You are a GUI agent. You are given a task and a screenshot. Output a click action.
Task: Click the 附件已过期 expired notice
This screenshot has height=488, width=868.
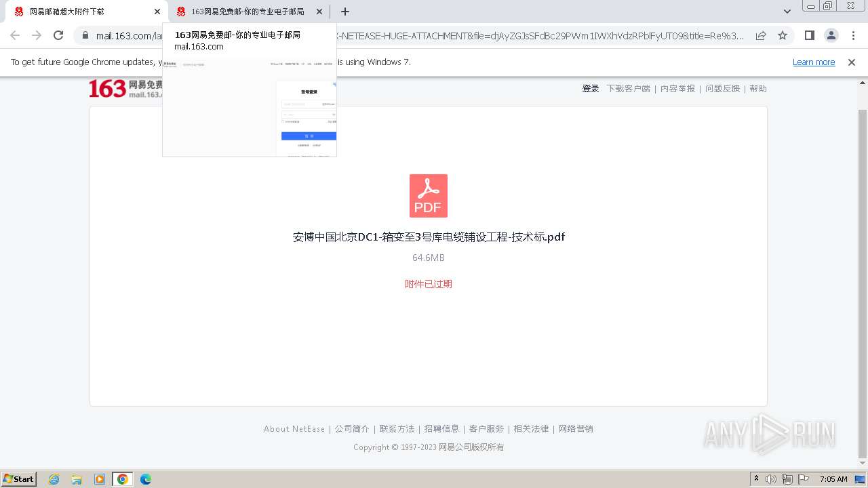[x=429, y=284]
